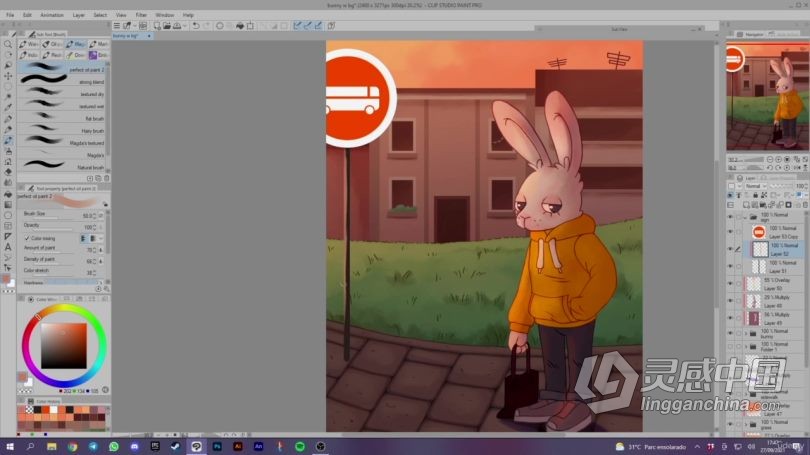Image resolution: width=810 pixels, height=455 pixels.
Task: Hide the Layer 52 layer
Action: coord(730,249)
